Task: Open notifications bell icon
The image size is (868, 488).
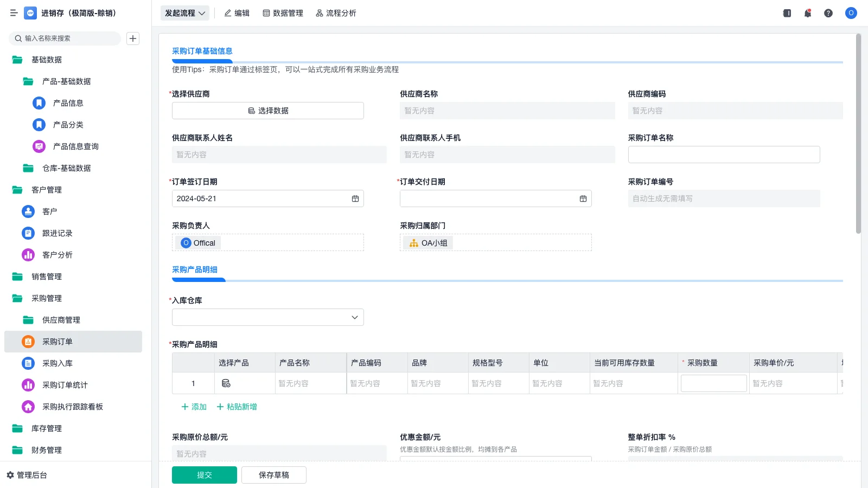Action: [808, 13]
